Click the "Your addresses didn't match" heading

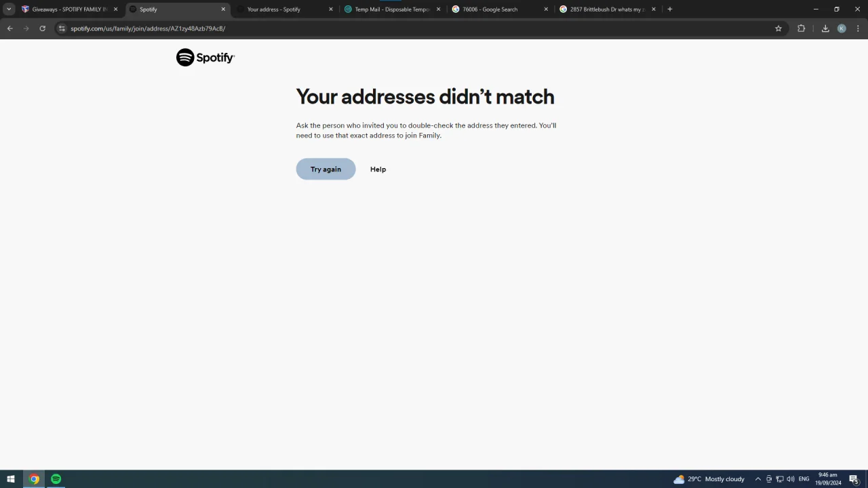[425, 97]
